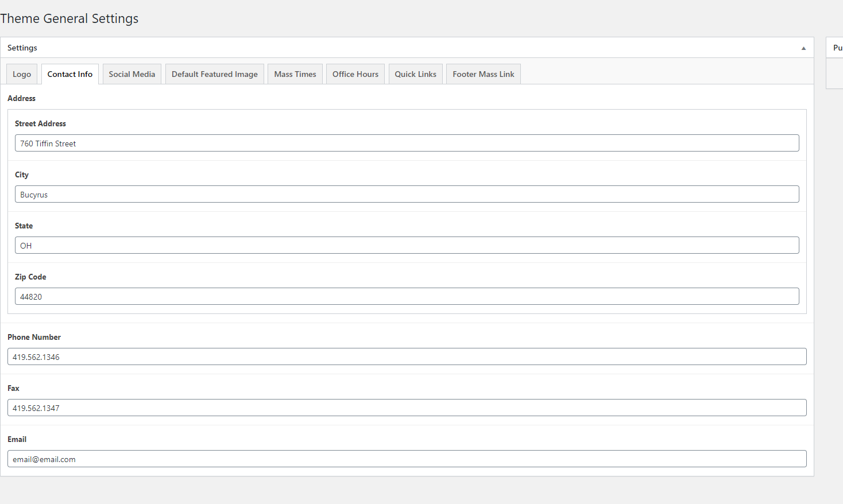
Task: Focus the City field containing Bucyrus
Action: click(407, 195)
